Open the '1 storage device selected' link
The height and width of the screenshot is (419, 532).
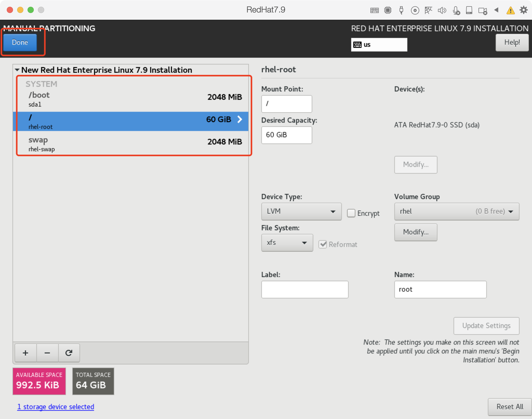56,407
